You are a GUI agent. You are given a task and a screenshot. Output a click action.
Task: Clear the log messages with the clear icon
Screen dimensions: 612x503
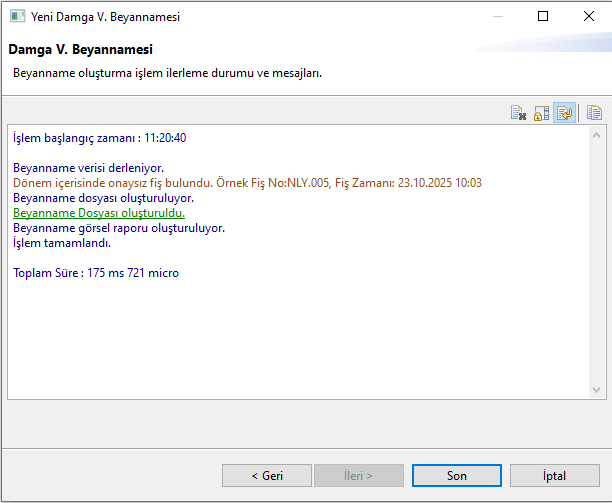(x=518, y=113)
